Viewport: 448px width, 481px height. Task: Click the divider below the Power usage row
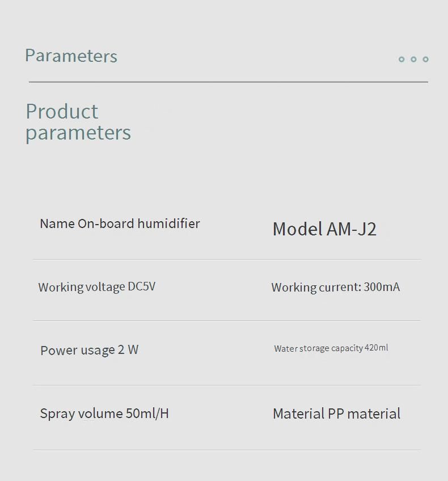click(x=227, y=386)
